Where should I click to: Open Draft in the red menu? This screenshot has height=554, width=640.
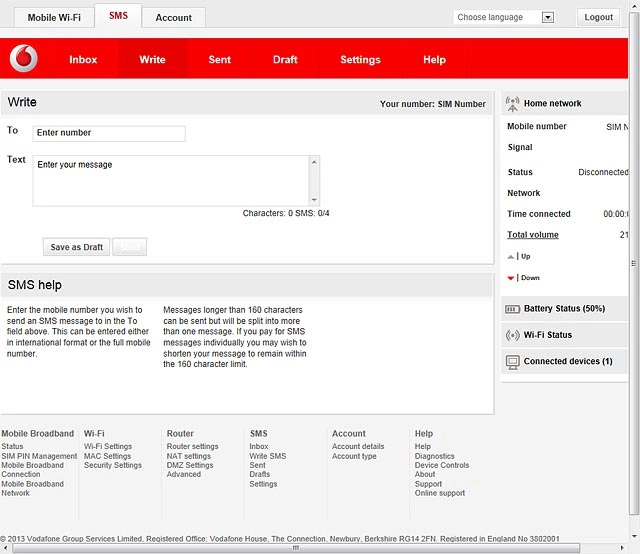click(x=285, y=60)
